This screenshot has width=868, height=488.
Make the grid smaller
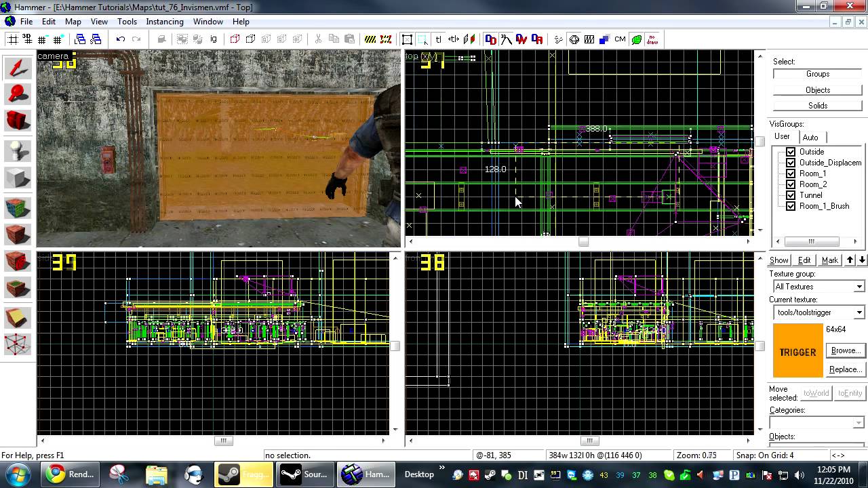point(43,39)
